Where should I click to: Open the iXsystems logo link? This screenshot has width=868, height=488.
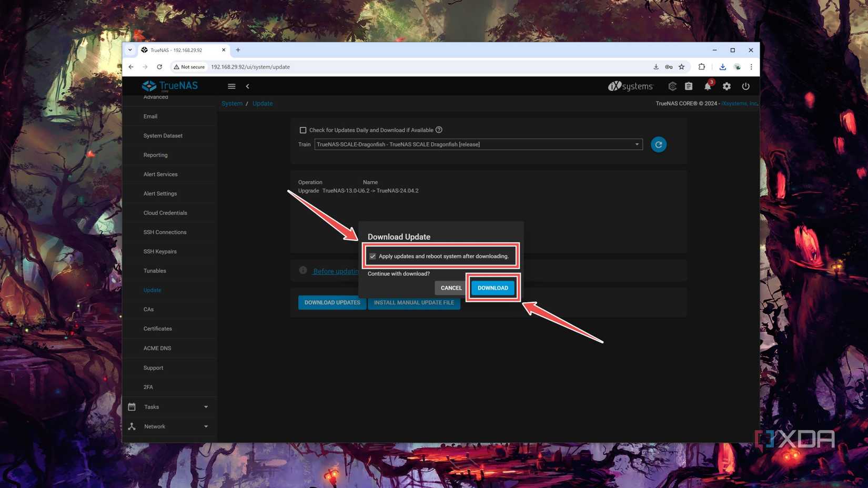[x=630, y=86]
